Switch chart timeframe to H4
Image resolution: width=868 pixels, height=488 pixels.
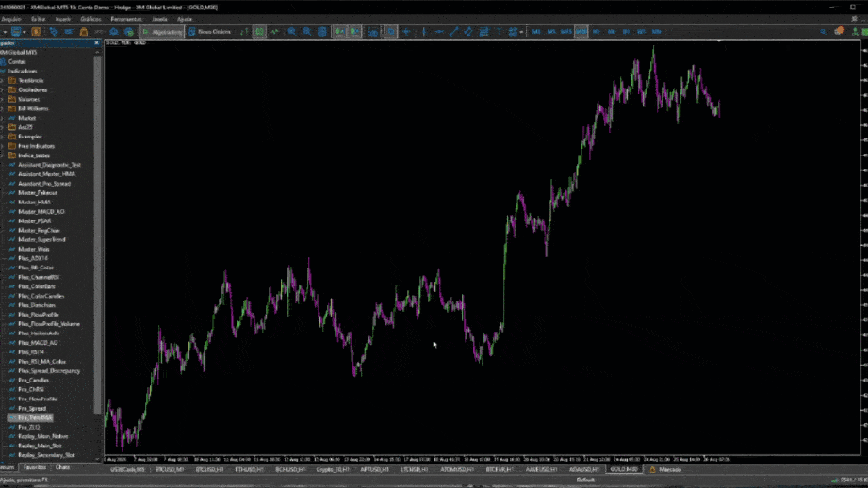pyautogui.click(x=611, y=32)
